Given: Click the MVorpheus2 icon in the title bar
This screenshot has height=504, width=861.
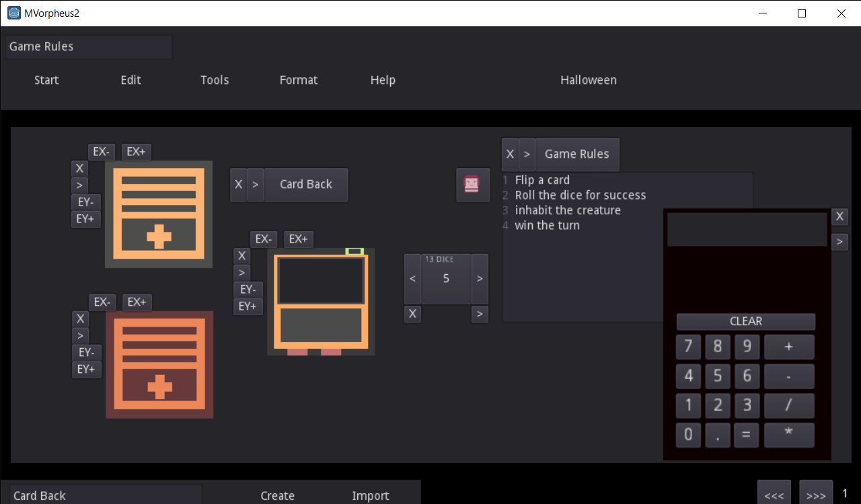Looking at the screenshot, I should (x=13, y=13).
